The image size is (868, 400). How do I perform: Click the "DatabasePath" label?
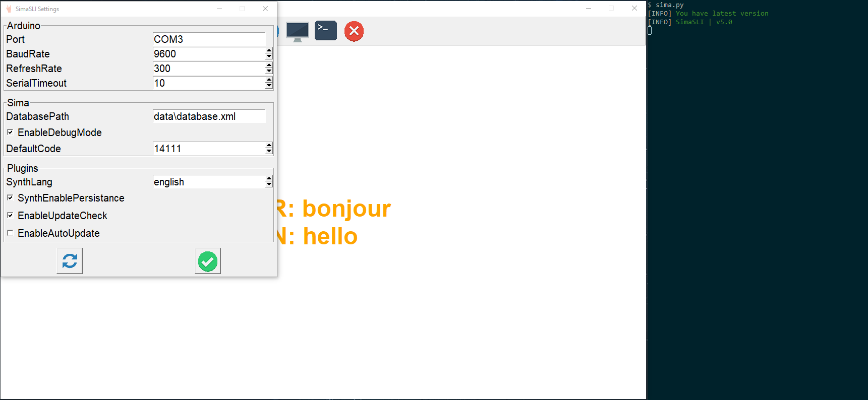[x=38, y=116]
